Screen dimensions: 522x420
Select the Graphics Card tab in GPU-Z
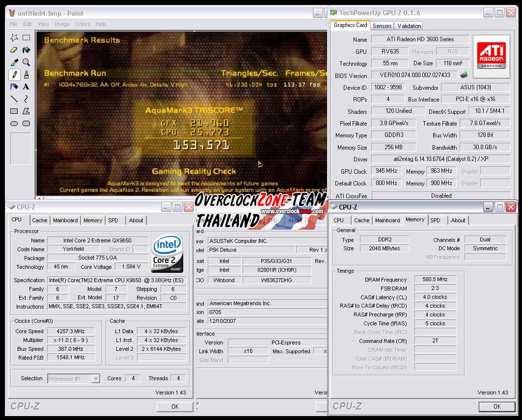(350, 26)
